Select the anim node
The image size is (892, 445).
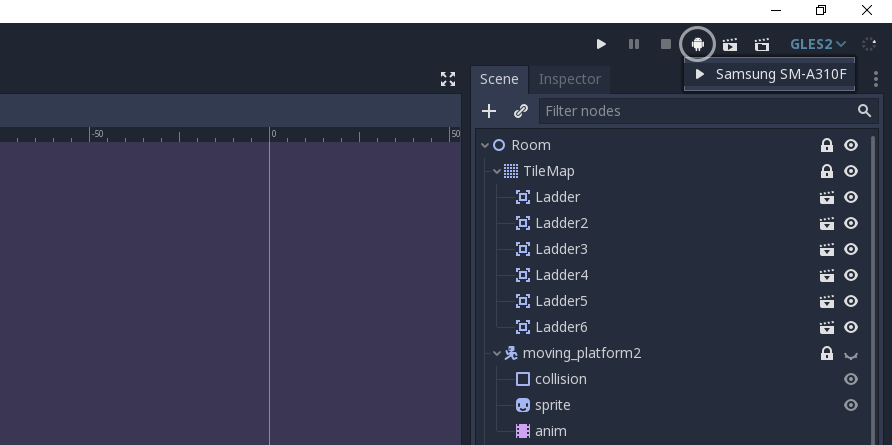(x=551, y=431)
